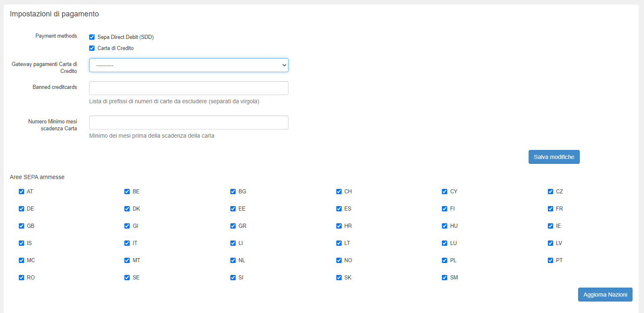Image resolution: width=644 pixels, height=313 pixels.
Task: Click the Aggiorna Nazioni button
Action: coord(605,295)
